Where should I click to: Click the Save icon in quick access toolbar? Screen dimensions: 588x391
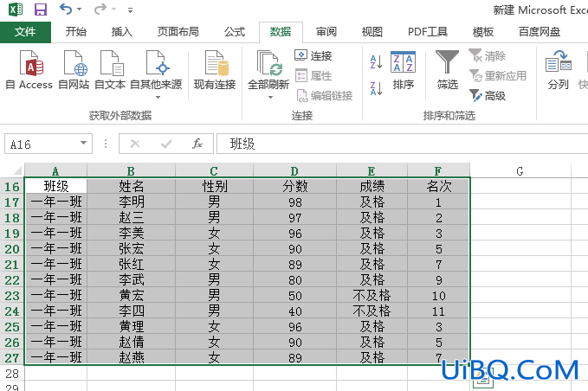click(x=41, y=9)
